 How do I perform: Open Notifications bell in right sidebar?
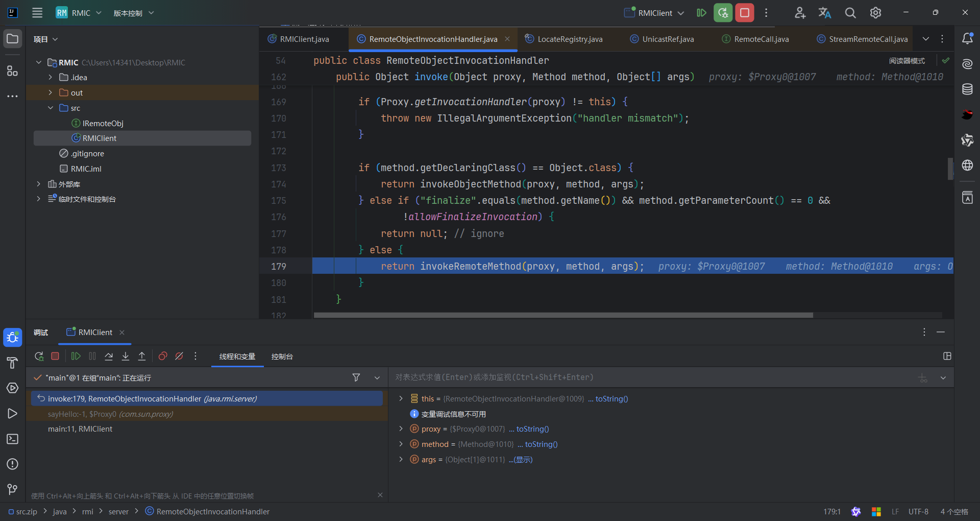[x=967, y=39]
